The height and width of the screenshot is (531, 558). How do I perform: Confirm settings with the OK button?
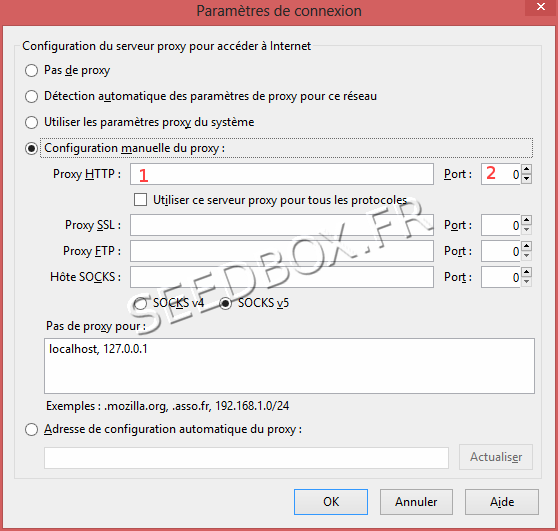point(331,502)
